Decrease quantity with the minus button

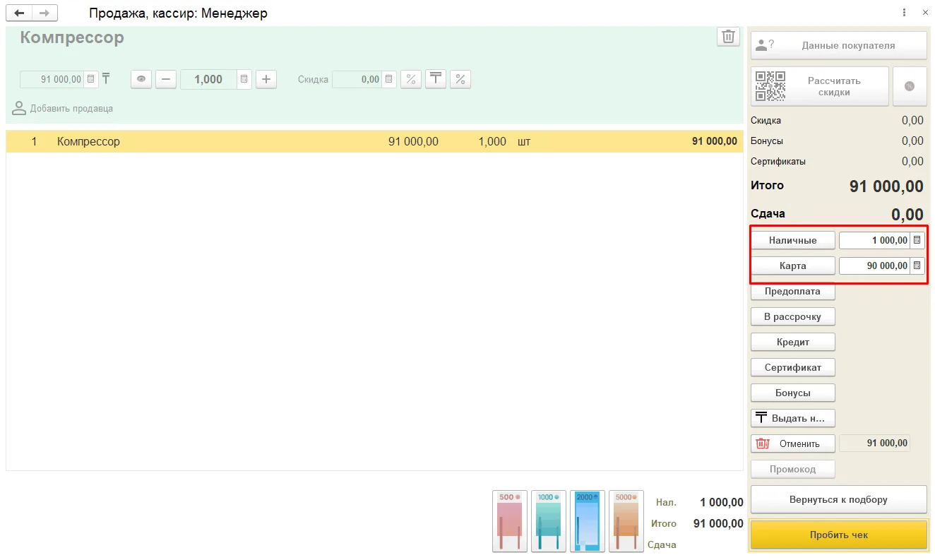coord(166,79)
